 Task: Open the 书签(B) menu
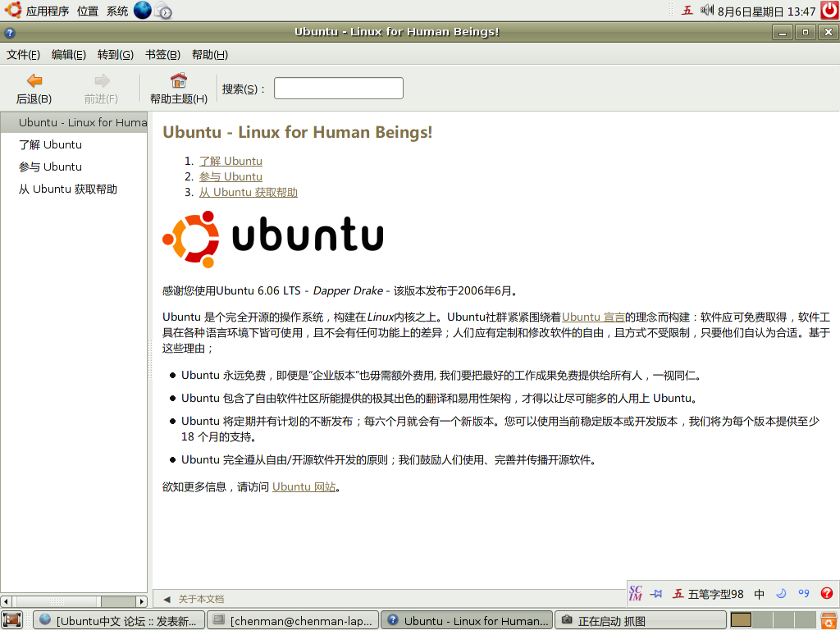[x=162, y=55]
